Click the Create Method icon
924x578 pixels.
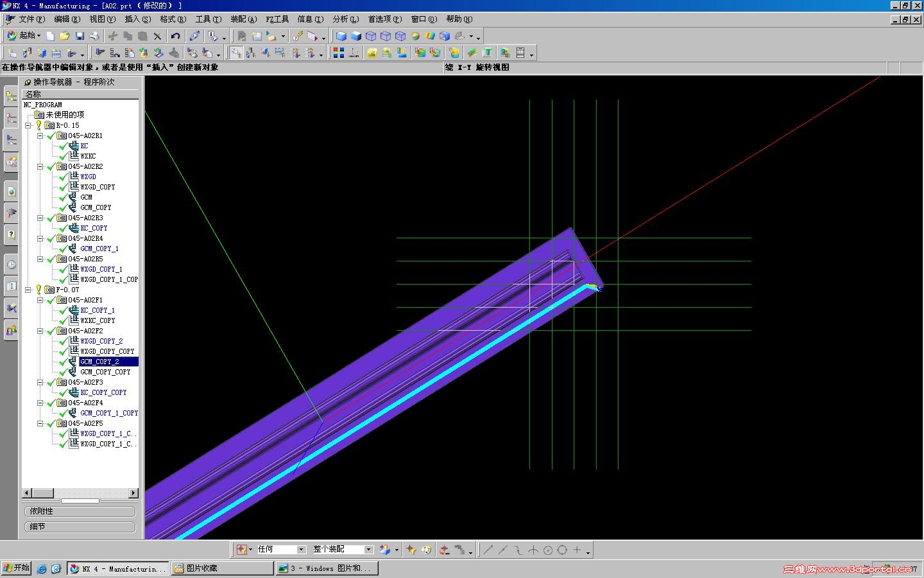(56, 53)
